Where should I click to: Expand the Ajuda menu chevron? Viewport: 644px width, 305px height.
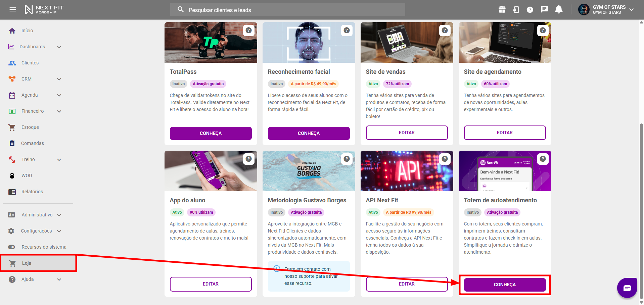[59, 279]
